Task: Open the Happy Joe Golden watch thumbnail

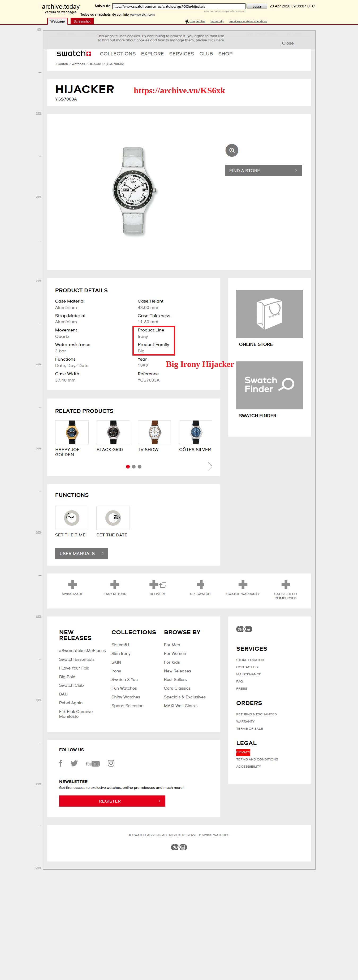Action: (72, 432)
